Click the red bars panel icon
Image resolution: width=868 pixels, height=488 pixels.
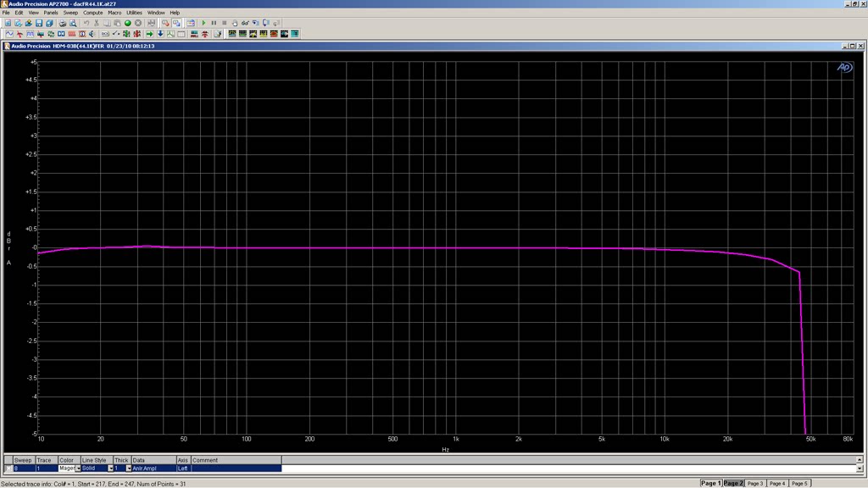pyautogui.click(x=72, y=34)
